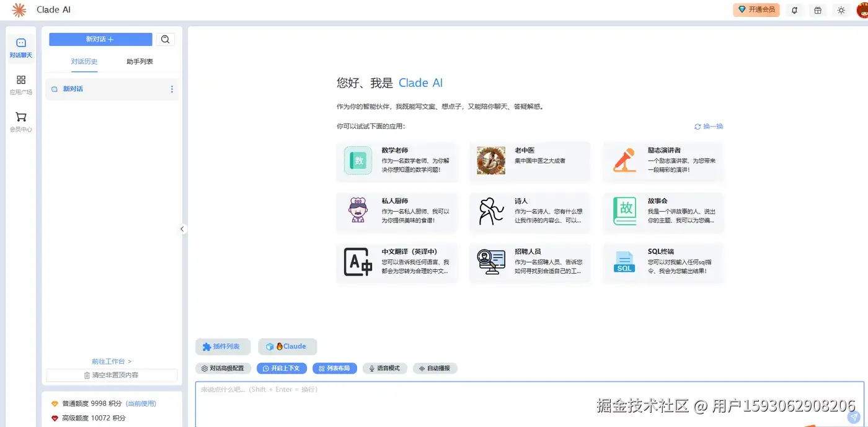
Task: Follow 前往工作台 link
Action: (x=112, y=361)
